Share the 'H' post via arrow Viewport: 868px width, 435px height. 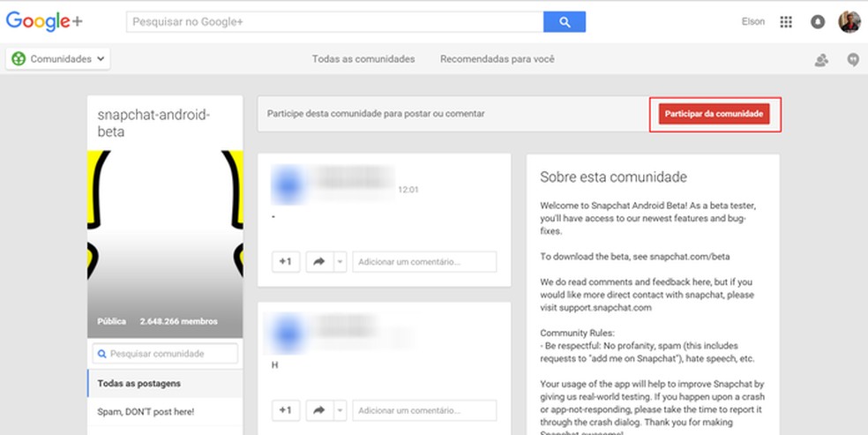pyautogui.click(x=319, y=410)
